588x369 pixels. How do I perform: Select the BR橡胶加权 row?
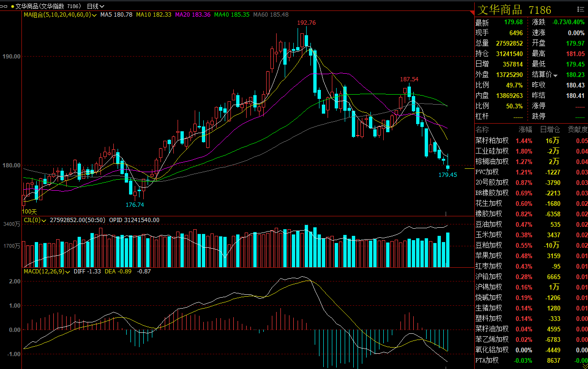pyautogui.click(x=531, y=193)
